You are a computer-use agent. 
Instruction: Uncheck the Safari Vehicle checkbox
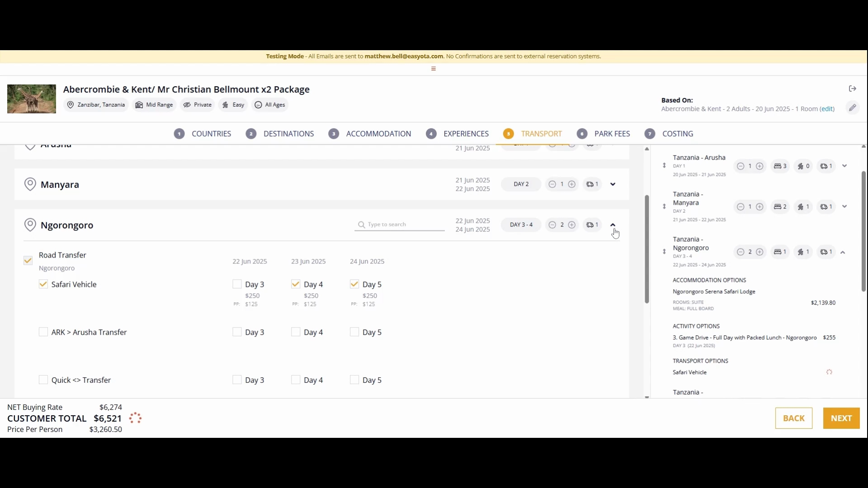(x=43, y=284)
